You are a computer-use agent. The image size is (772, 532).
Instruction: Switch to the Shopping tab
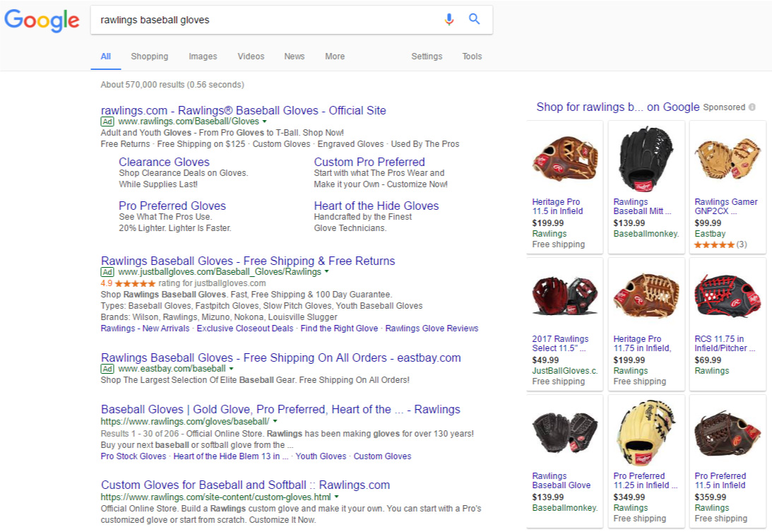point(149,56)
